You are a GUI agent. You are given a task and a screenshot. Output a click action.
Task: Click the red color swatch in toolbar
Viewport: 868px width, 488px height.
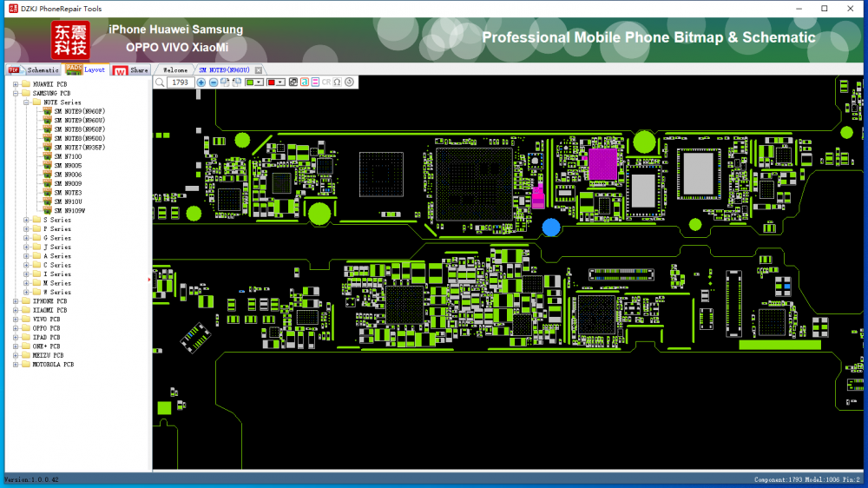pyautogui.click(x=271, y=82)
